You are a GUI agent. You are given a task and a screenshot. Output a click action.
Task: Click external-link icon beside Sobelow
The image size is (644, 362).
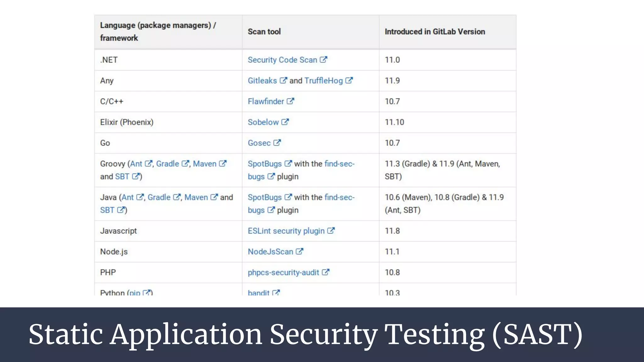coord(285,122)
